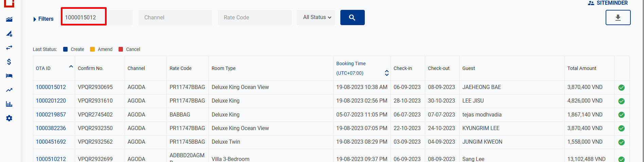Click the Rate Code input field

click(x=254, y=17)
